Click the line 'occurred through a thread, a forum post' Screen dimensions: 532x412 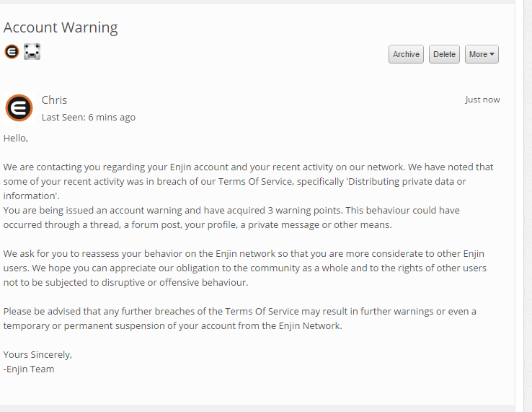(x=198, y=225)
